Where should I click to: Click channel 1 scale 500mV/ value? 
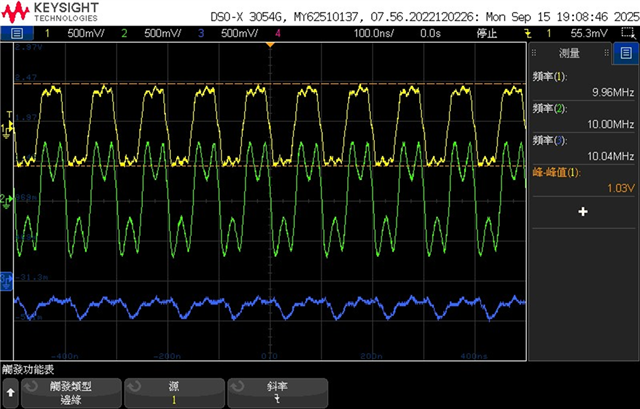click(x=86, y=33)
